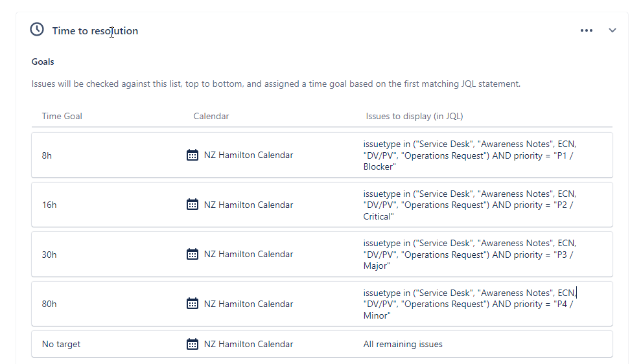This screenshot has width=630, height=364.
Task: Select the 8h time goal value
Action: coord(47,155)
